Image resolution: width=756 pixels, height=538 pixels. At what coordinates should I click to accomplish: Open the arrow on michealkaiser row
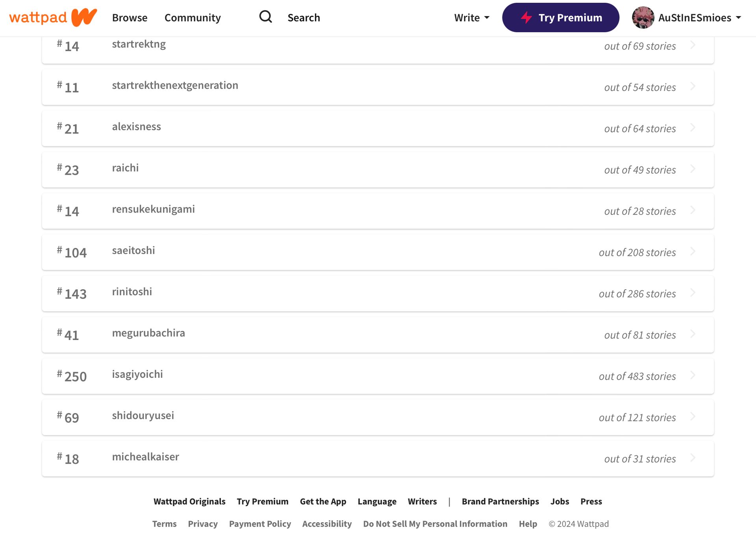693,458
